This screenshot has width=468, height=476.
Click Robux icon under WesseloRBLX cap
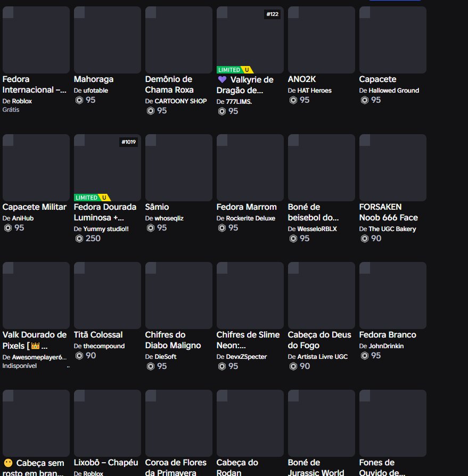click(x=293, y=239)
